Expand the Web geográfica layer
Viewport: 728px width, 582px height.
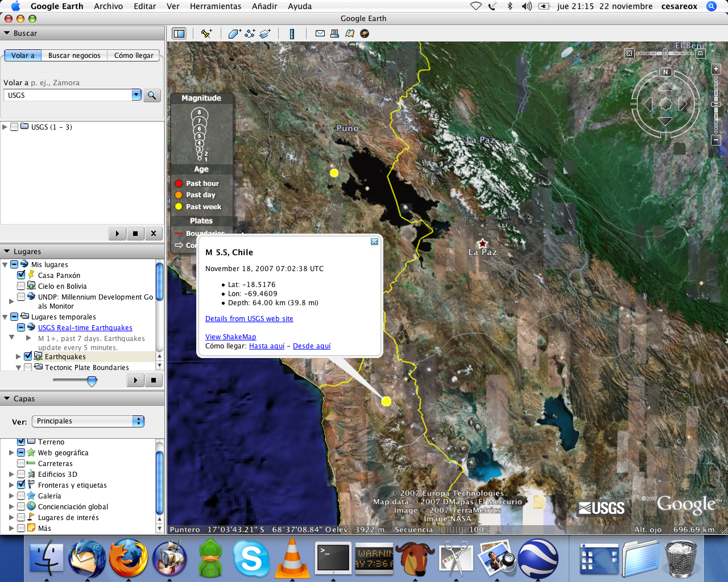tap(11, 453)
